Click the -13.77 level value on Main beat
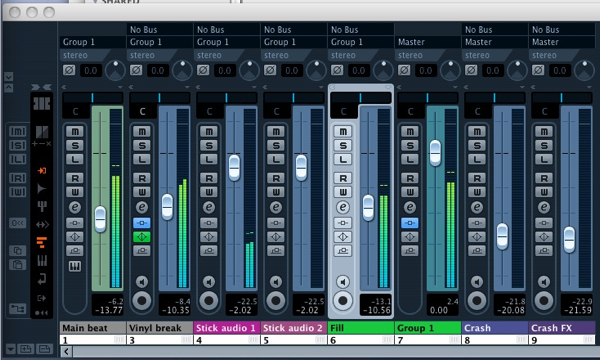This screenshot has height=360, width=600. pos(108,310)
